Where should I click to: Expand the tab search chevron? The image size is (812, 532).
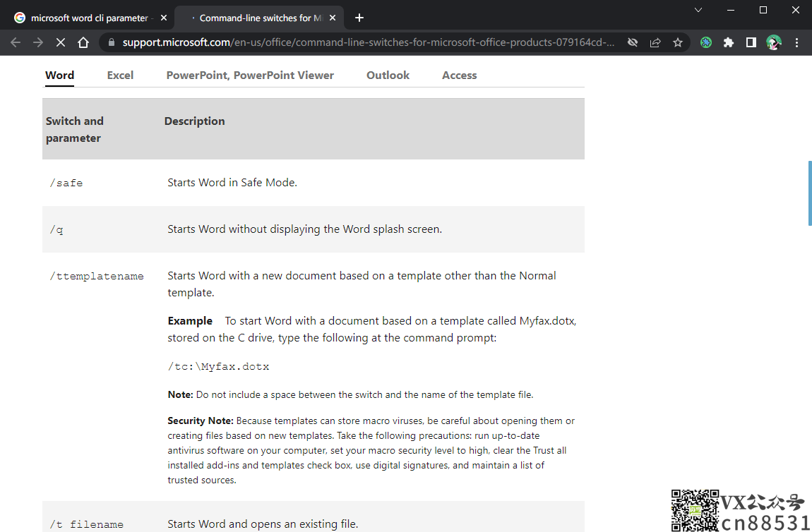click(698, 10)
